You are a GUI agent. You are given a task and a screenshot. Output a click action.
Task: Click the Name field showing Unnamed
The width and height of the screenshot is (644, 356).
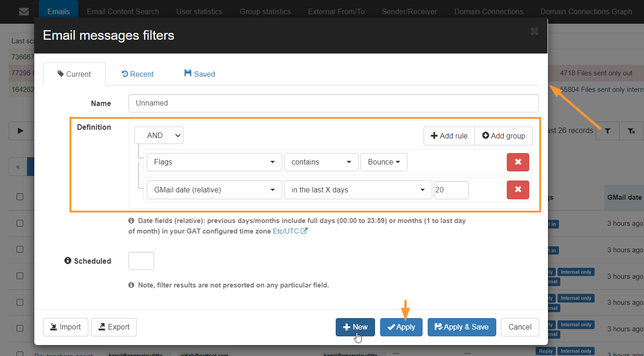(x=333, y=103)
